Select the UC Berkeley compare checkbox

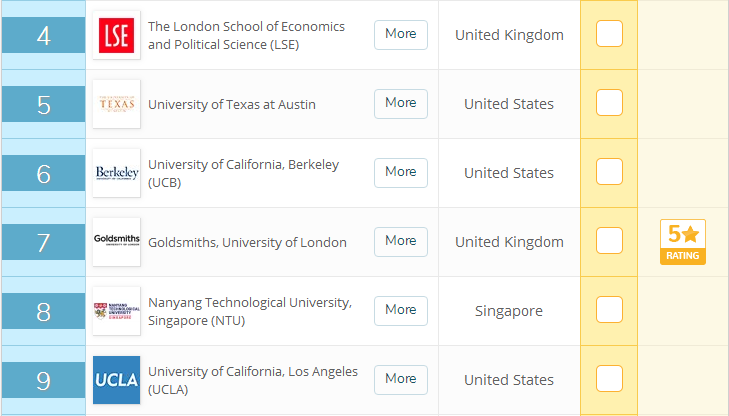click(609, 172)
